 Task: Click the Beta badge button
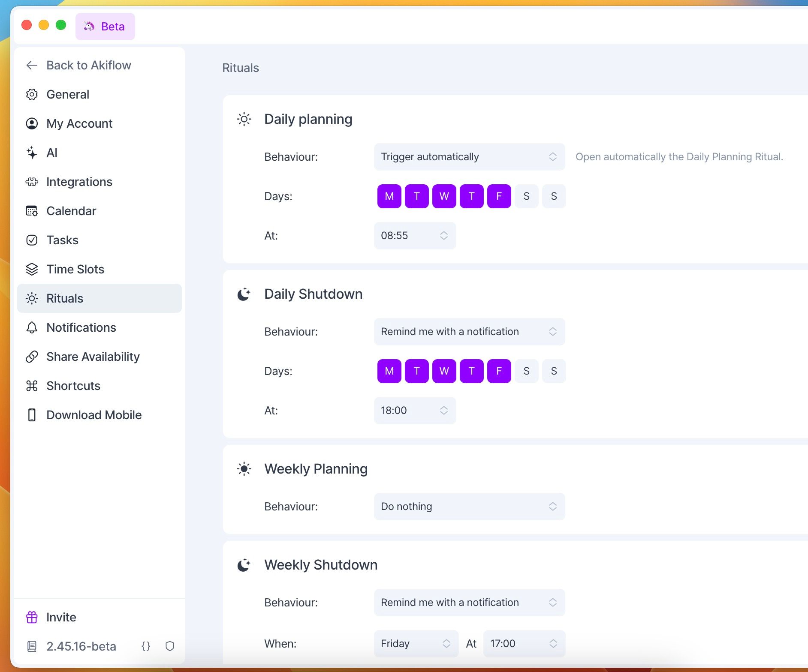pyautogui.click(x=105, y=27)
